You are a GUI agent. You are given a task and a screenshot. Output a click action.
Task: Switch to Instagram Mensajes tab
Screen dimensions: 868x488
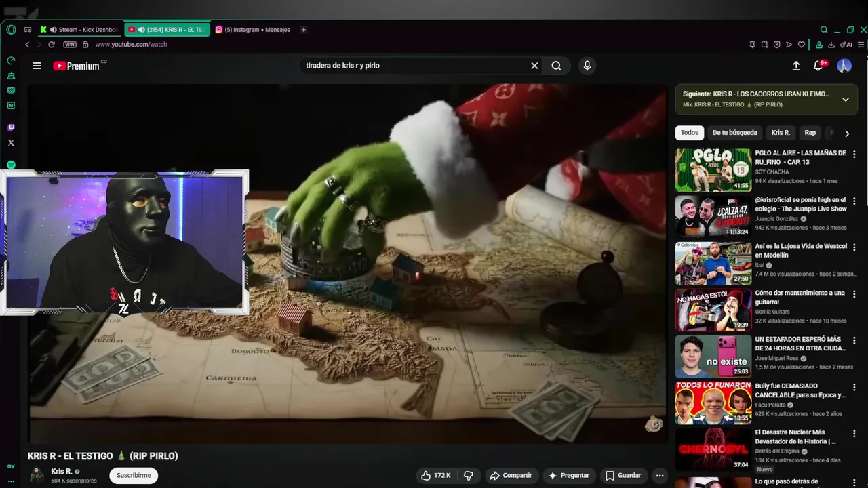pyautogui.click(x=253, y=30)
